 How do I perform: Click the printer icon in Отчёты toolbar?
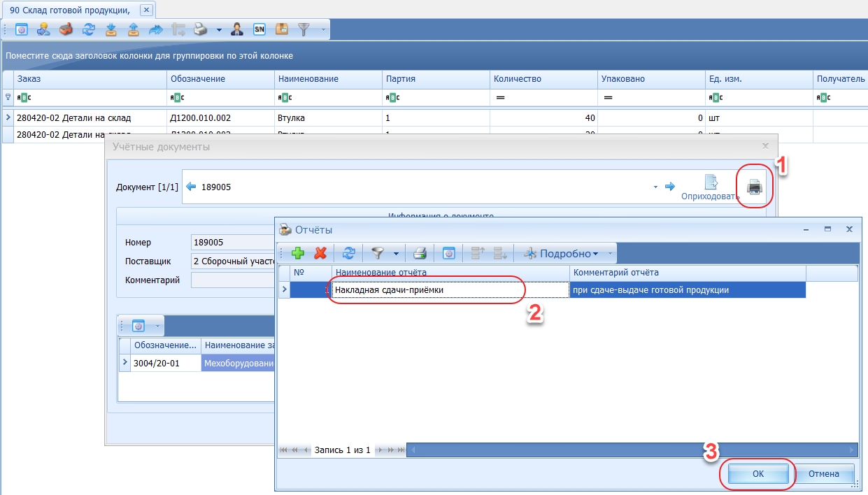point(420,254)
